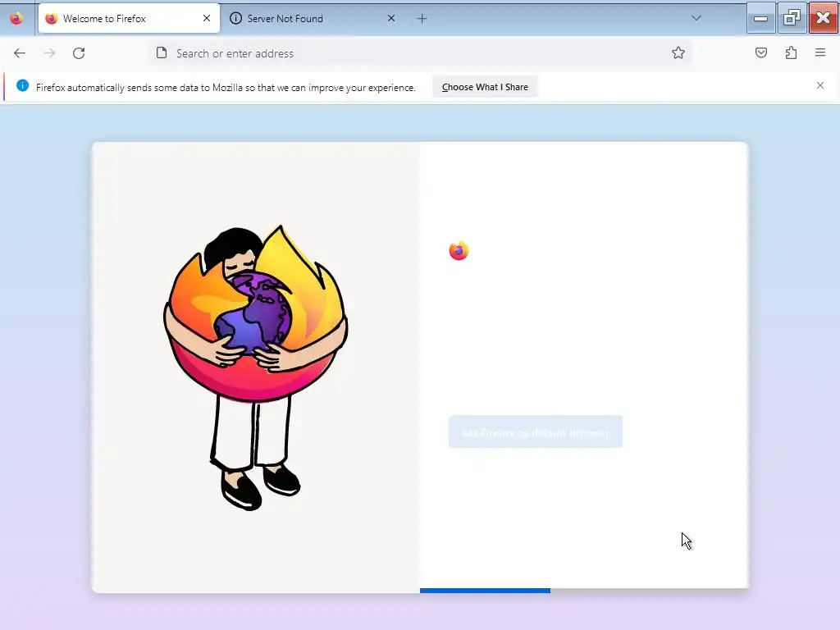
Task: Open the Save to Pocket button
Action: click(x=761, y=52)
